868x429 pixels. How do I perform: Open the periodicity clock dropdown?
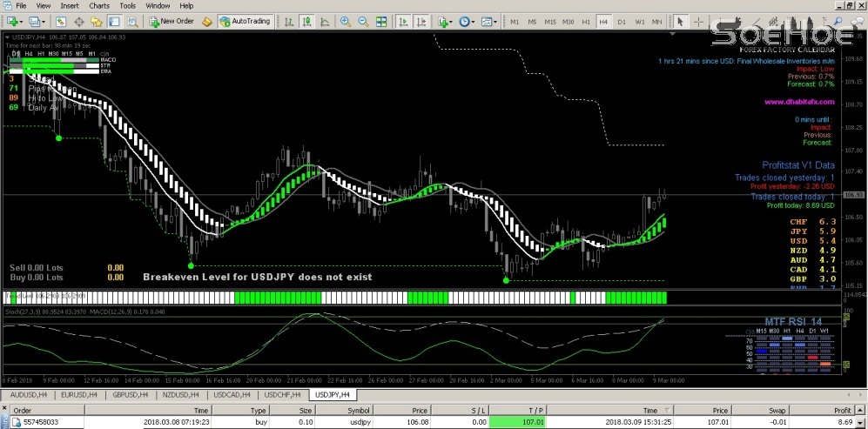pyautogui.click(x=468, y=21)
